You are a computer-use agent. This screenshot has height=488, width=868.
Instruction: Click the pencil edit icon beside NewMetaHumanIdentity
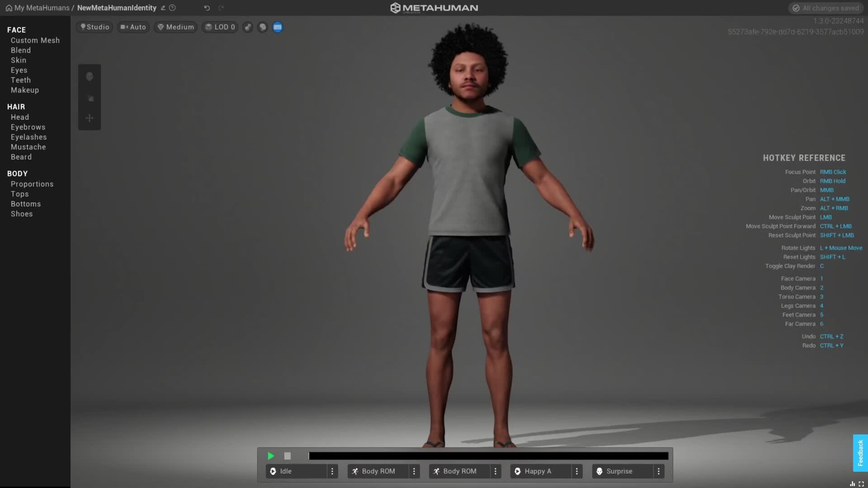click(163, 8)
